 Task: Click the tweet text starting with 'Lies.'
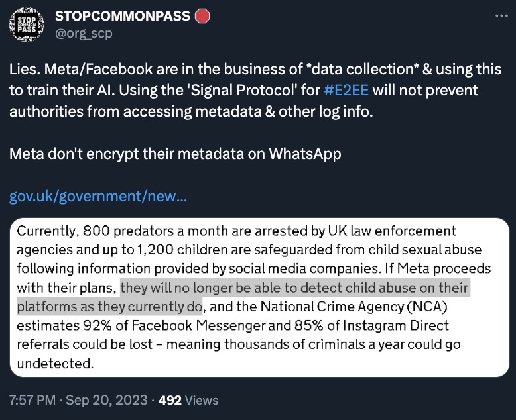[255, 90]
